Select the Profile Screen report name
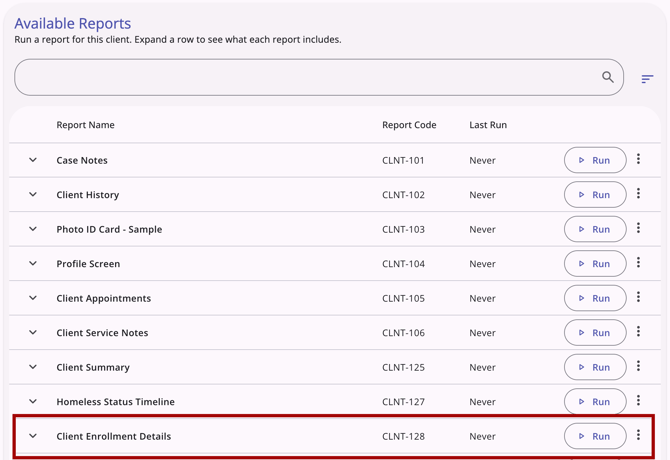 tap(88, 264)
